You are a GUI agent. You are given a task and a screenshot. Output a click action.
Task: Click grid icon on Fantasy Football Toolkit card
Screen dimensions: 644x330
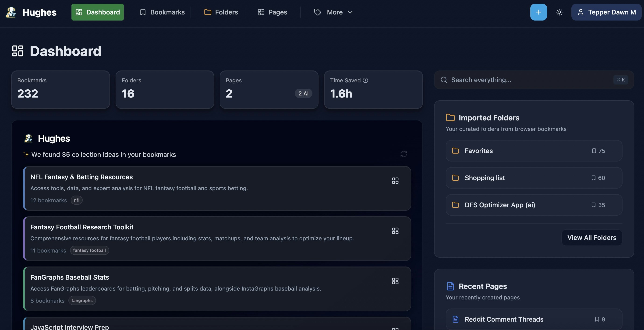click(x=395, y=231)
